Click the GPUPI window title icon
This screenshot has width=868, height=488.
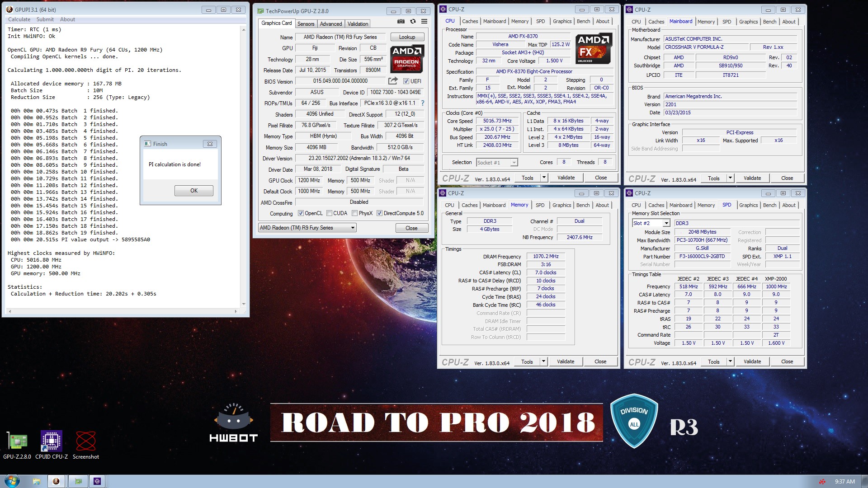click(x=10, y=9)
